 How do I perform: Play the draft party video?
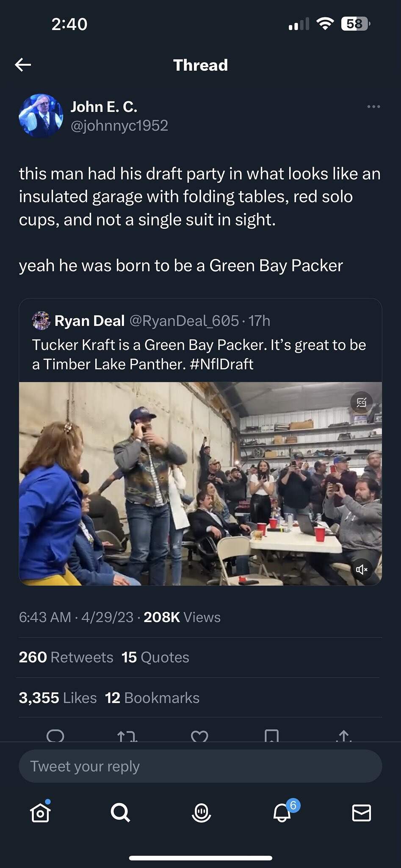200,484
